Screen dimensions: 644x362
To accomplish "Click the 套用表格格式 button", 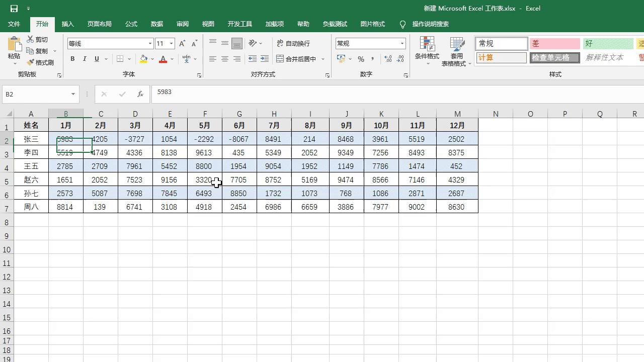I will (457, 52).
